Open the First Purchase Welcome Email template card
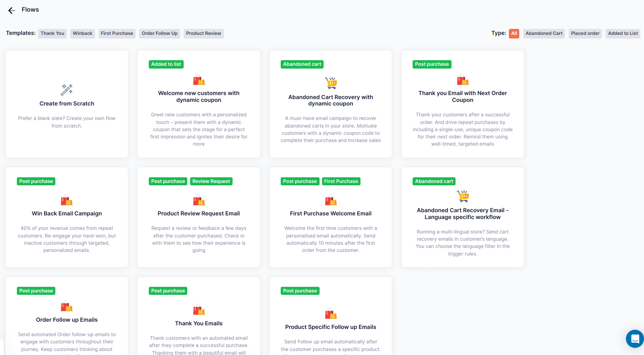 330,217
